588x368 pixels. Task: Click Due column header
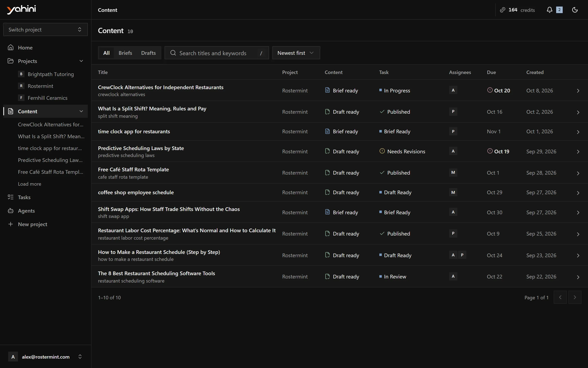tap(491, 72)
